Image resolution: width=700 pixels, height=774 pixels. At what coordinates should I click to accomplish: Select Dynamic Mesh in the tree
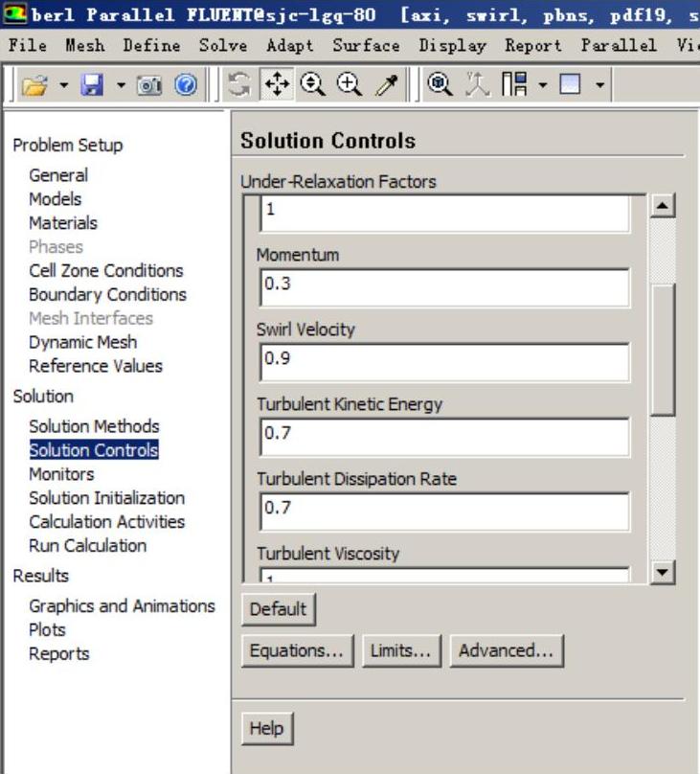83,342
